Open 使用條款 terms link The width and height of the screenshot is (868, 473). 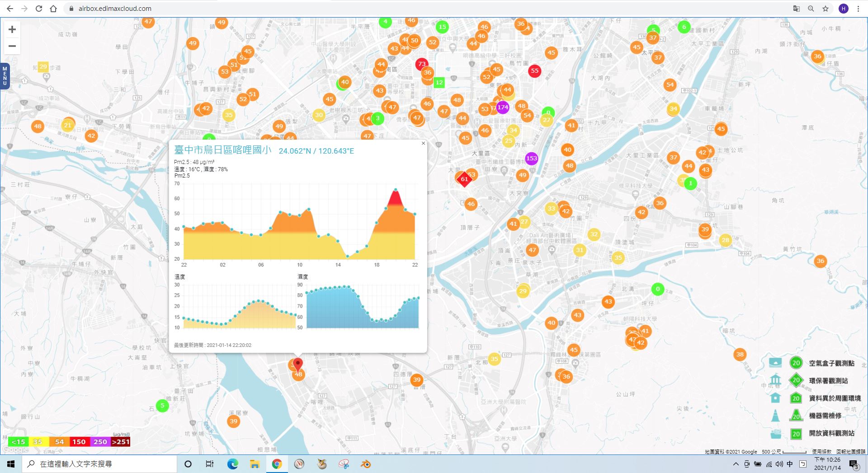click(821, 452)
